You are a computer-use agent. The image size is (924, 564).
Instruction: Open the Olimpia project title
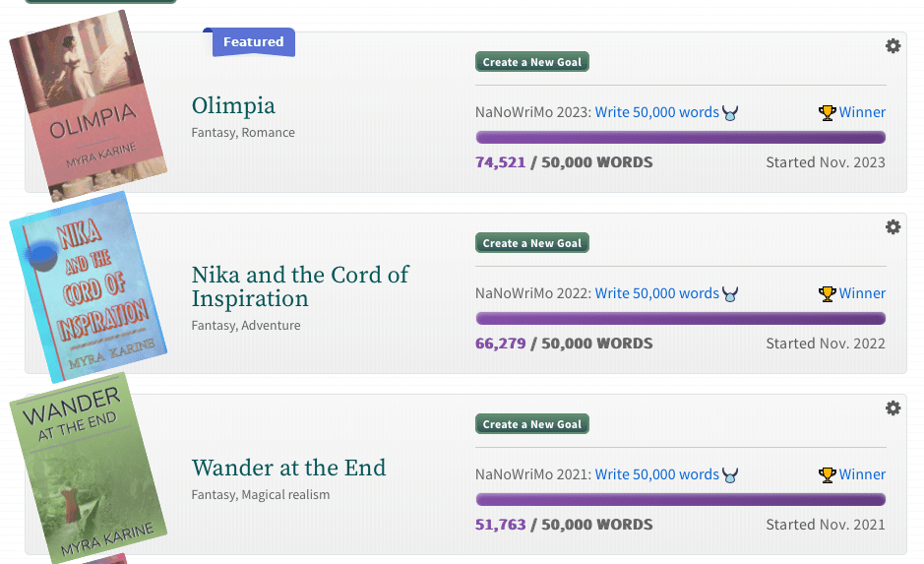[233, 105]
